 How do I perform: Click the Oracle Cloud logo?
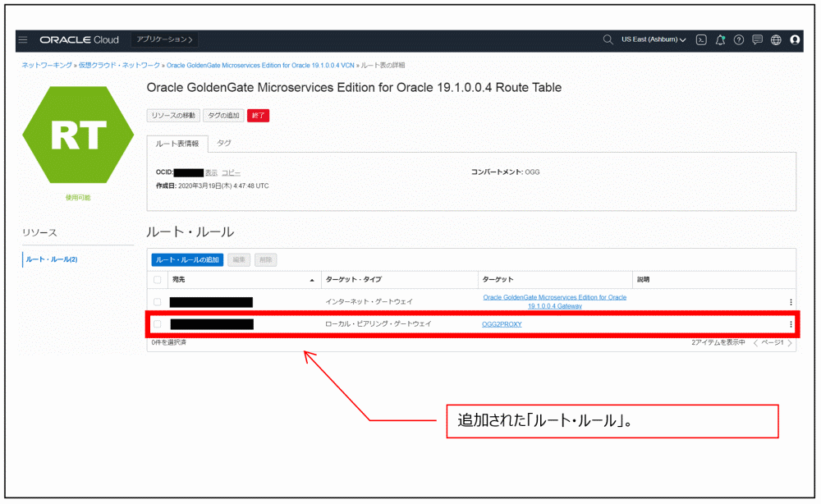(x=80, y=39)
